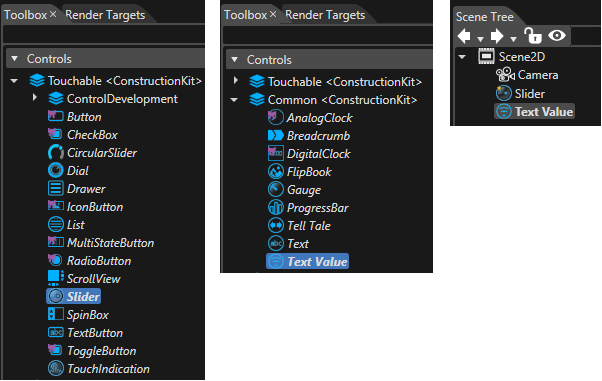The image size is (602, 381).
Task: Pick the Gauge icon in Common controls
Action: 276,189
